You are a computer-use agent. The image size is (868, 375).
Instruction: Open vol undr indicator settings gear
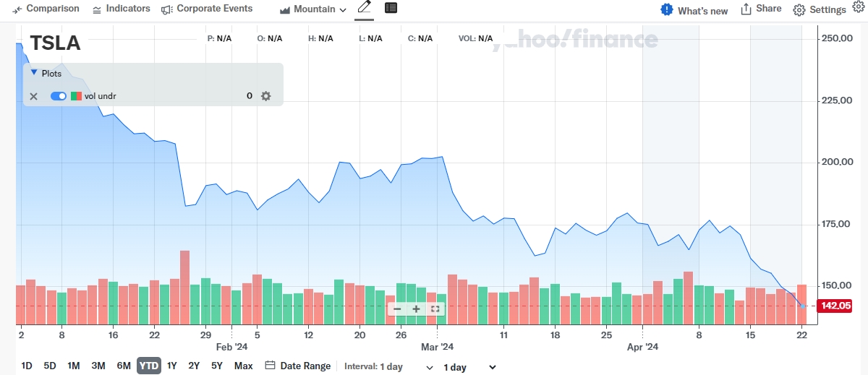click(265, 96)
